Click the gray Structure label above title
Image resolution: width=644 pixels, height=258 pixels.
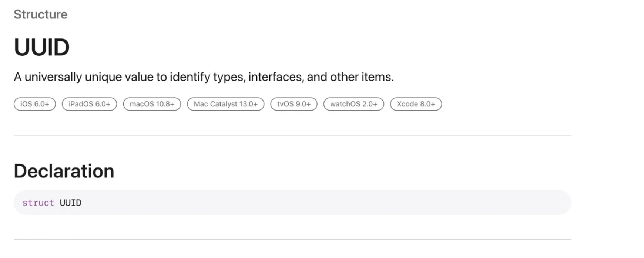[40, 14]
